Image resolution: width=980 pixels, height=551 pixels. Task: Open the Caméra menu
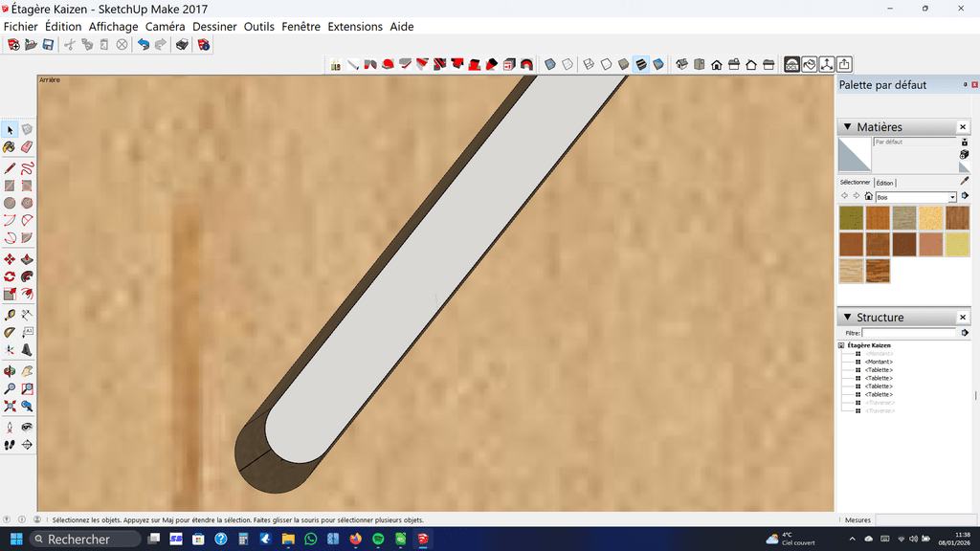click(165, 27)
